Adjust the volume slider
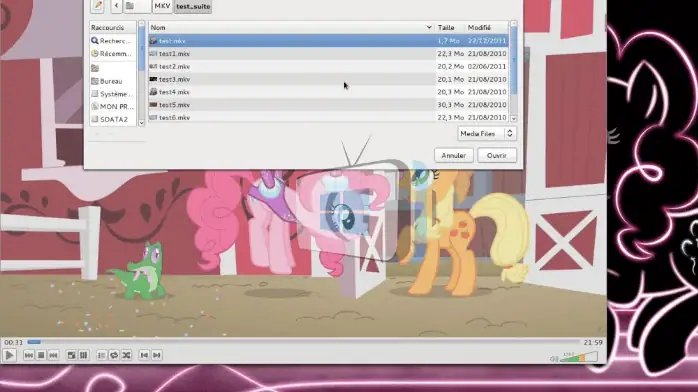This screenshot has height=392, width=698. pos(578,357)
